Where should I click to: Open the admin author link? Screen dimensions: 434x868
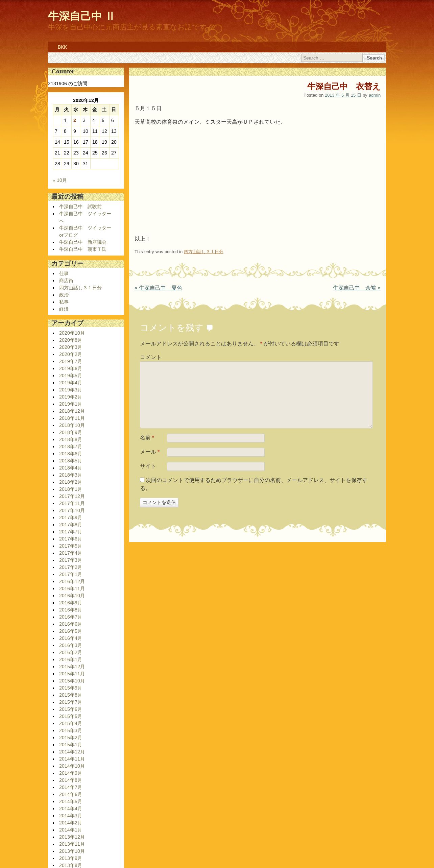(375, 95)
